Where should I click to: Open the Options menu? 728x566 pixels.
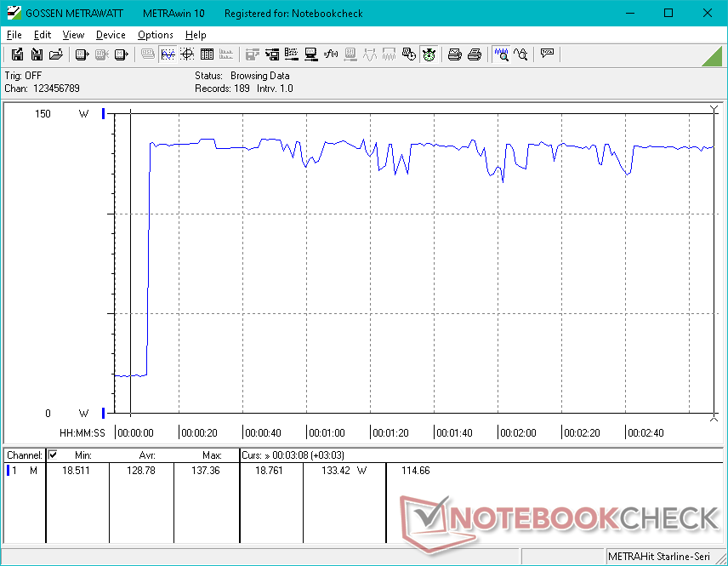155,35
